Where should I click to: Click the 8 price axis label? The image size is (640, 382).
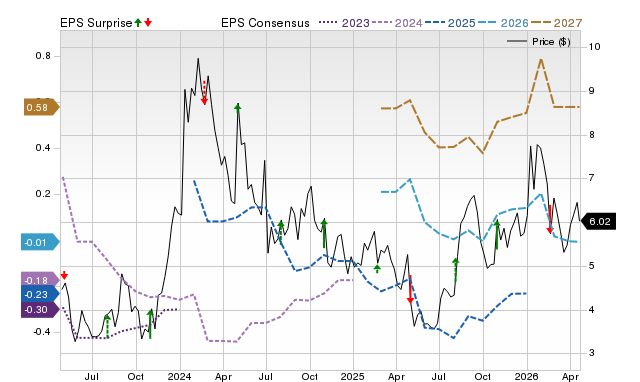coord(591,135)
